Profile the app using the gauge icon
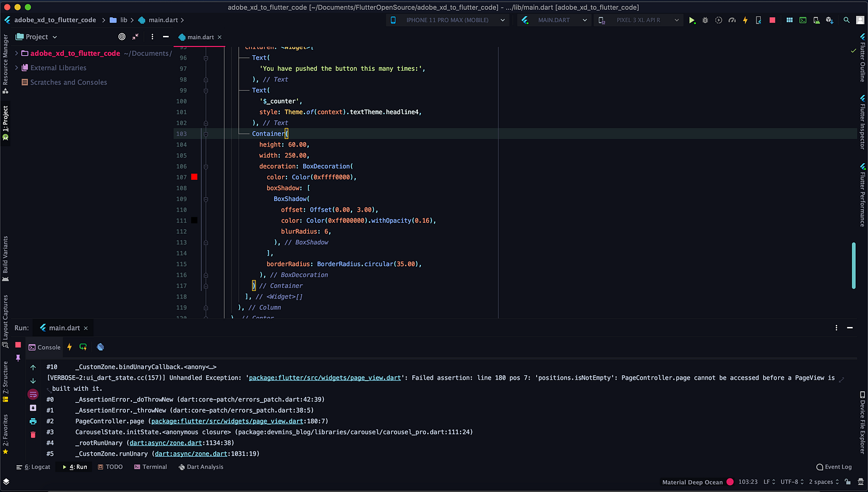868x492 pixels. coord(732,20)
